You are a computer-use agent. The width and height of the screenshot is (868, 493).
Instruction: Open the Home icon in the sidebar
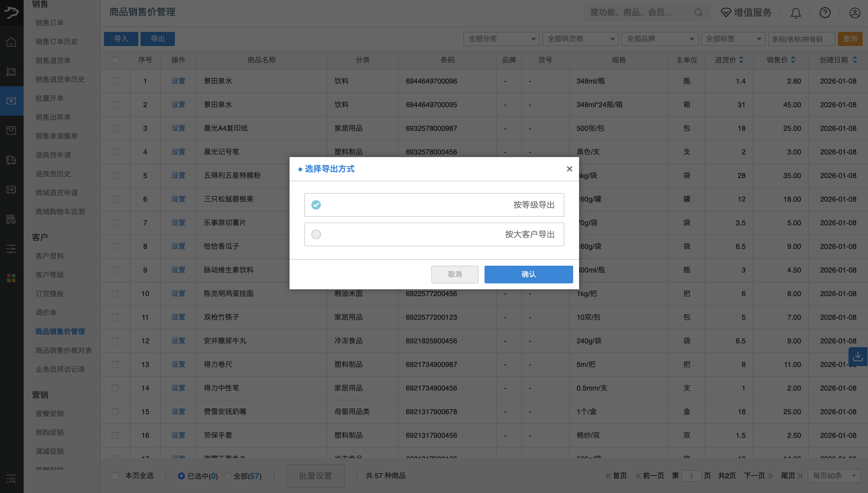(11, 42)
